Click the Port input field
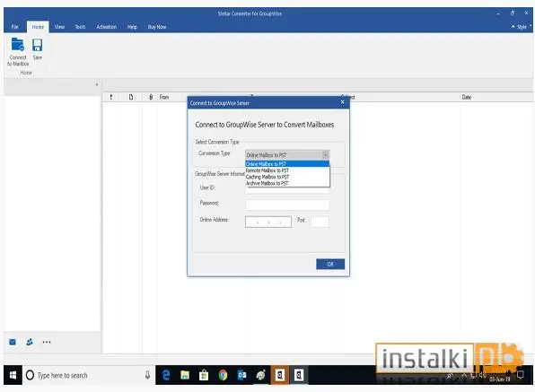The height and width of the screenshot is (392, 535). point(320,222)
